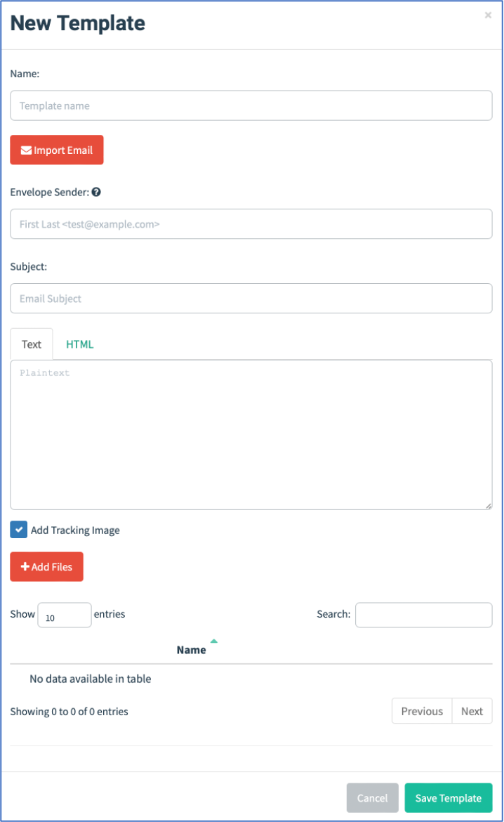Click the plus icon on Add Files

tap(25, 567)
